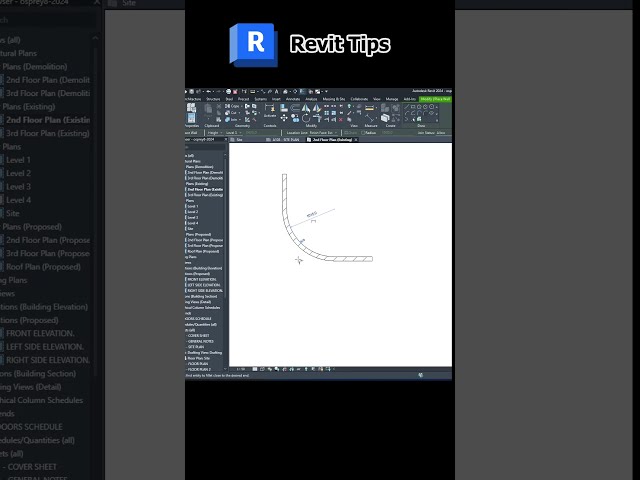640x480 pixels.
Task: Open the Properties palette icon
Action: [x=191, y=118]
